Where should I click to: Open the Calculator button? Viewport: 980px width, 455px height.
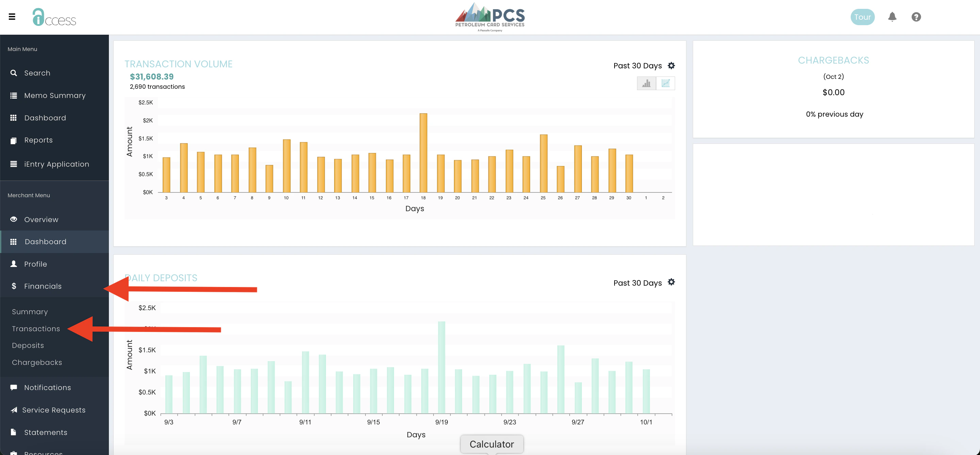pyautogui.click(x=491, y=444)
